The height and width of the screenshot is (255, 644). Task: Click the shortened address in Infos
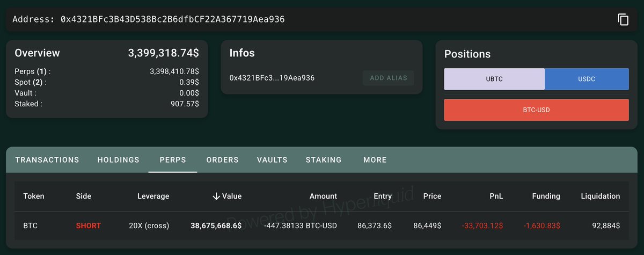tap(272, 78)
